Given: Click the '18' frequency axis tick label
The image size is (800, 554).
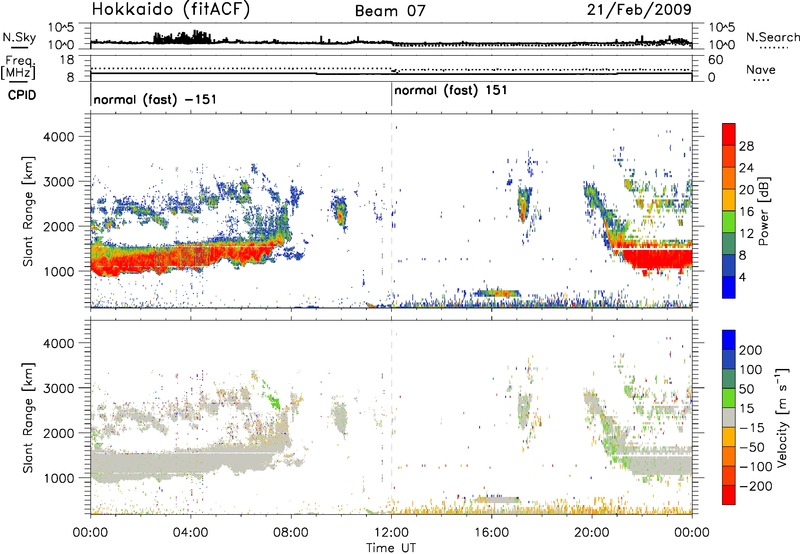Looking at the screenshot, I should point(67,60).
